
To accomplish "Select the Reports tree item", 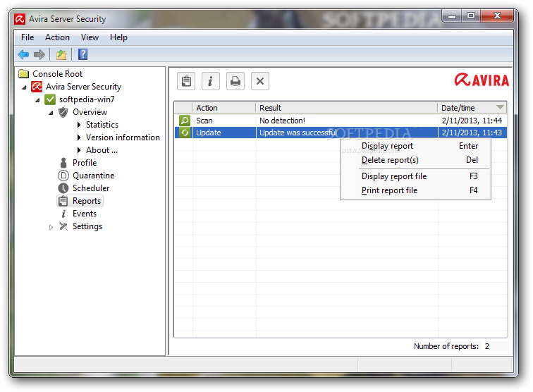I will (87, 201).
